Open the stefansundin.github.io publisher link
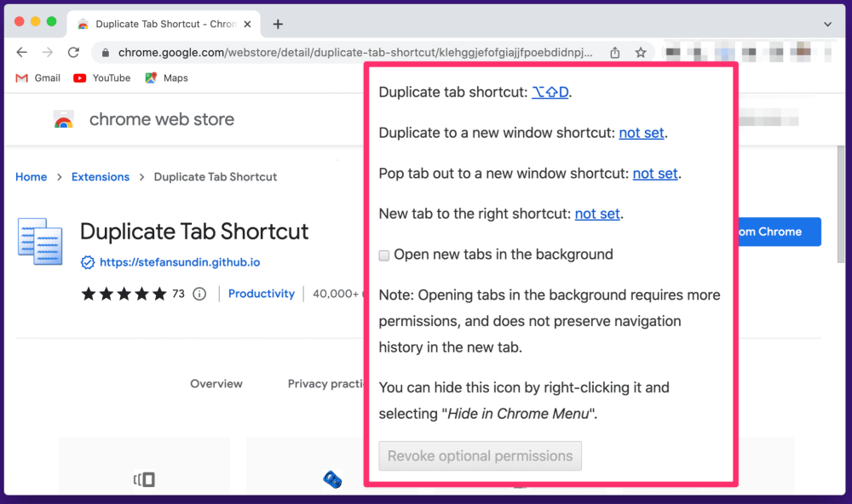Viewport: 852px width, 504px height. [x=180, y=262]
